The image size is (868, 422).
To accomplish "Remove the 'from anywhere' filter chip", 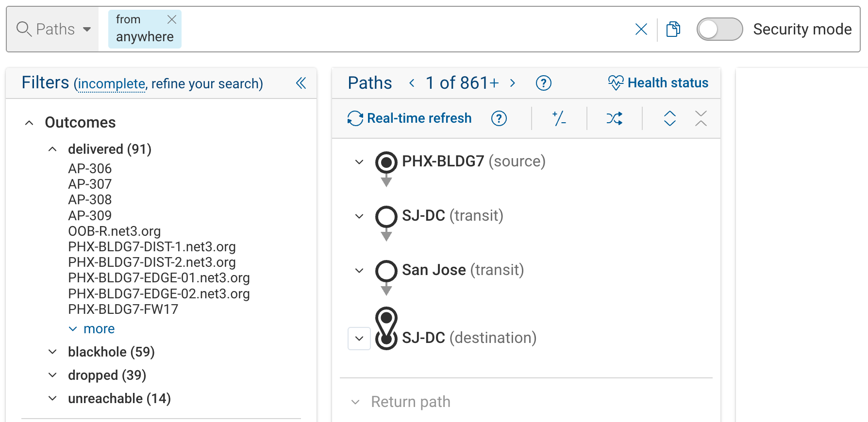I will point(172,19).
